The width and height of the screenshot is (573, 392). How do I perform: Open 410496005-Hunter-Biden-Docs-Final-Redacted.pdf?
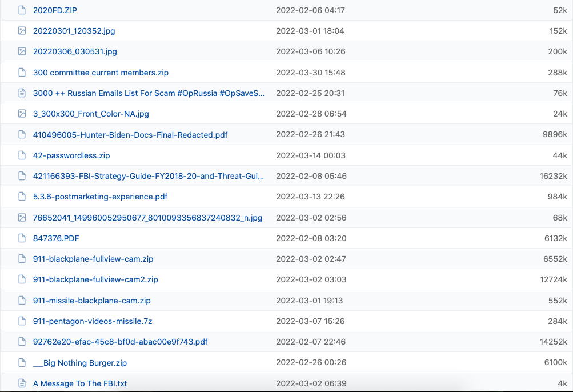coord(130,134)
